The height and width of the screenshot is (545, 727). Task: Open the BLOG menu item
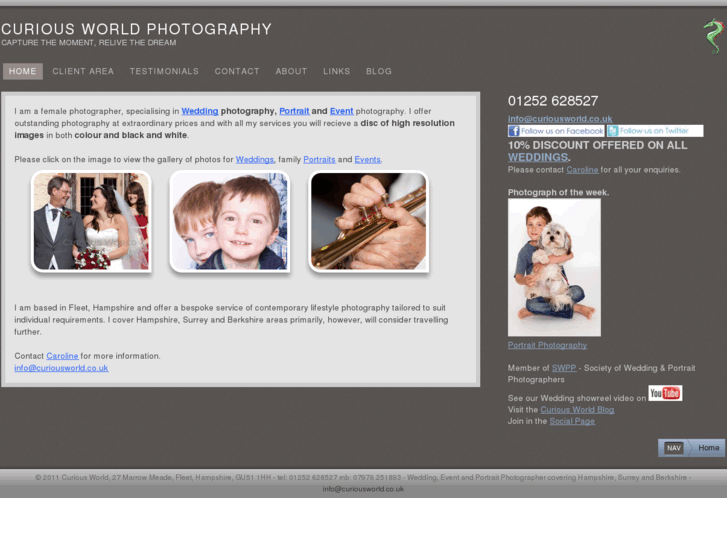tap(379, 71)
